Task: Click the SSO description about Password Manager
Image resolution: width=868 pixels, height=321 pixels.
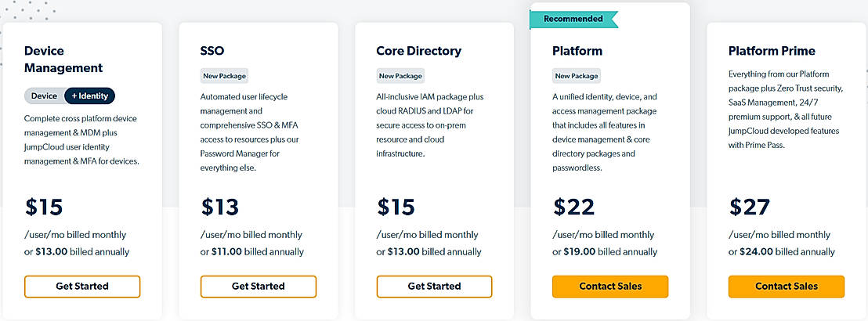Action: click(x=250, y=132)
